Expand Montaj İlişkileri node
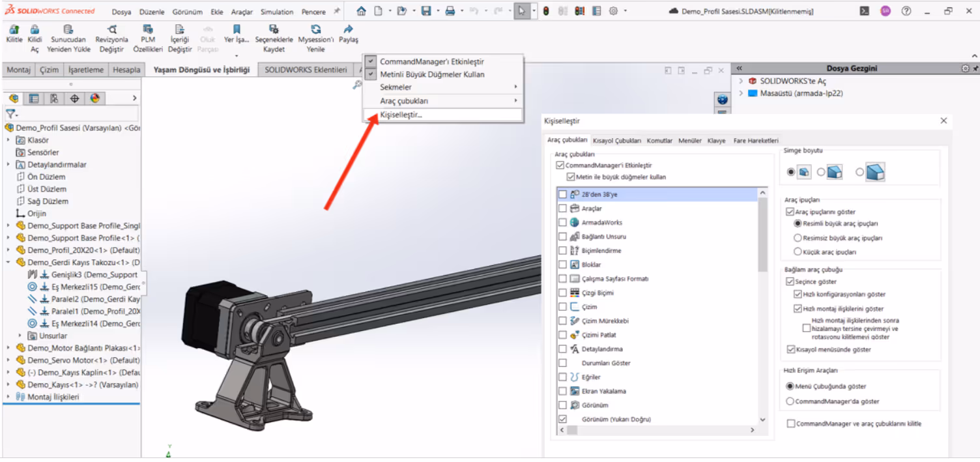Screen dimensions: 980x462 point(8,397)
